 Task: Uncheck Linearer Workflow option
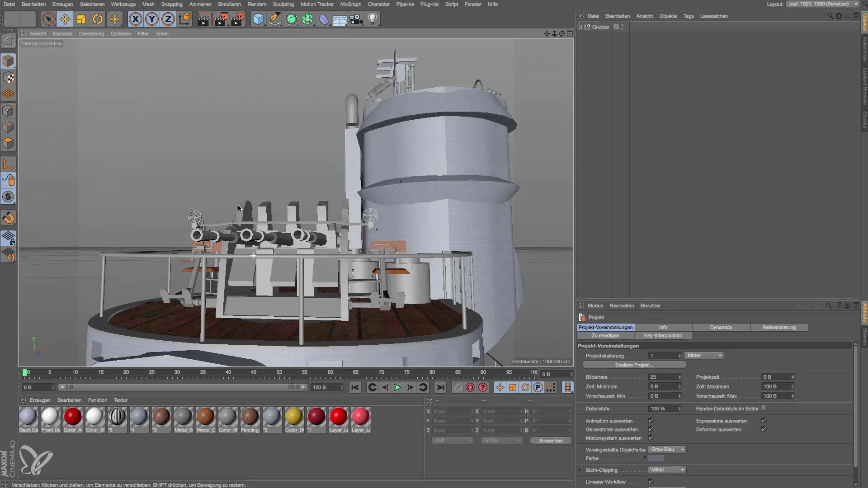coord(651,482)
